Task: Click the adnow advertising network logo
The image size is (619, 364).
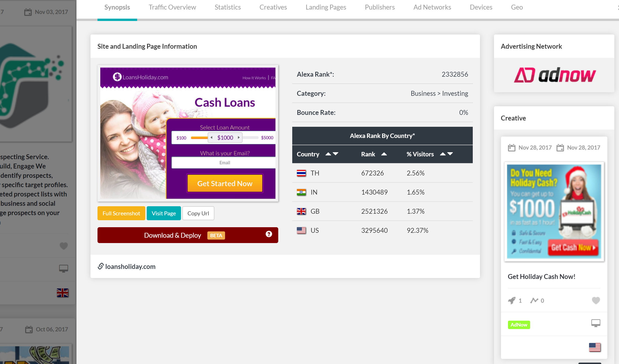Action: click(x=554, y=75)
